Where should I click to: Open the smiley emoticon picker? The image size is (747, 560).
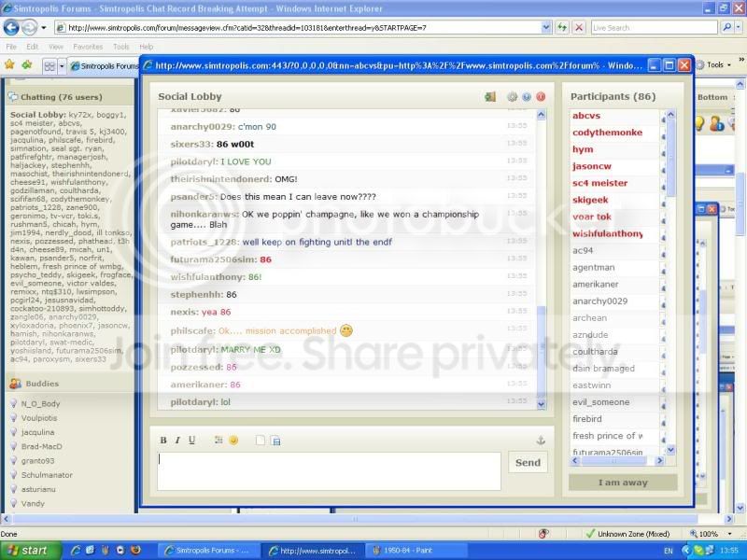(x=233, y=440)
